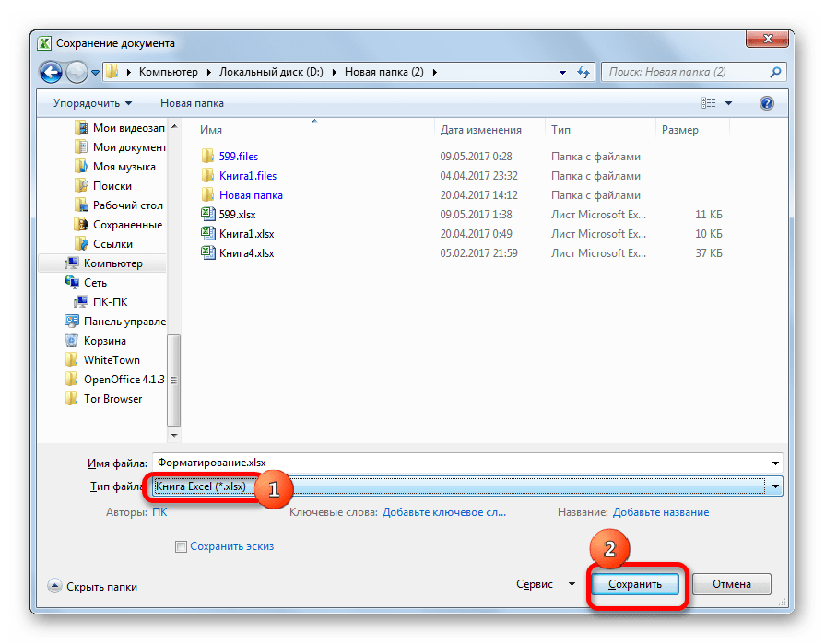Click the refresh icon beside address bar
This screenshot has width=825, height=644.
(x=583, y=72)
